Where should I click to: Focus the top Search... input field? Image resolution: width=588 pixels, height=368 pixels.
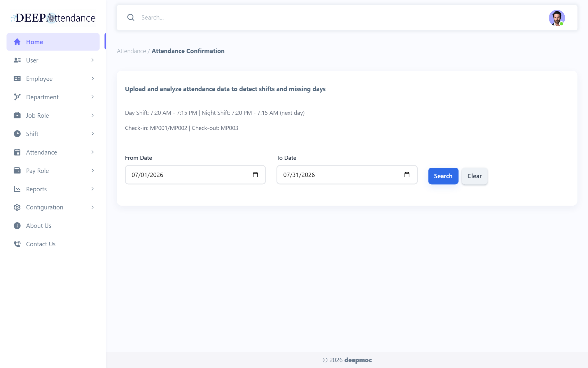tap(341, 18)
